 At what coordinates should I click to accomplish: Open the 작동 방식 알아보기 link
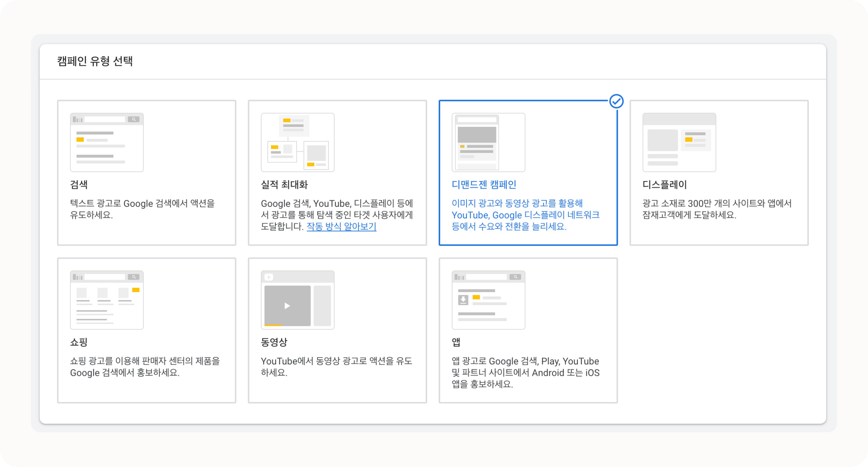click(341, 226)
